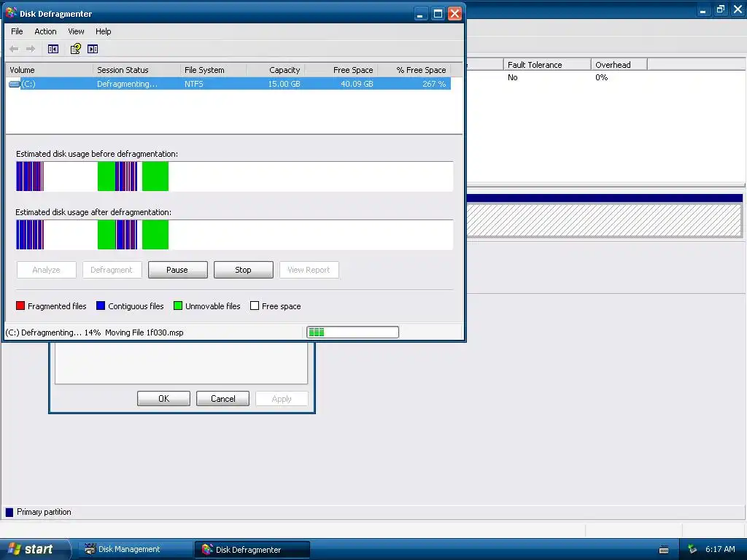Open the Help toolbar icon

tap(75, 49)
